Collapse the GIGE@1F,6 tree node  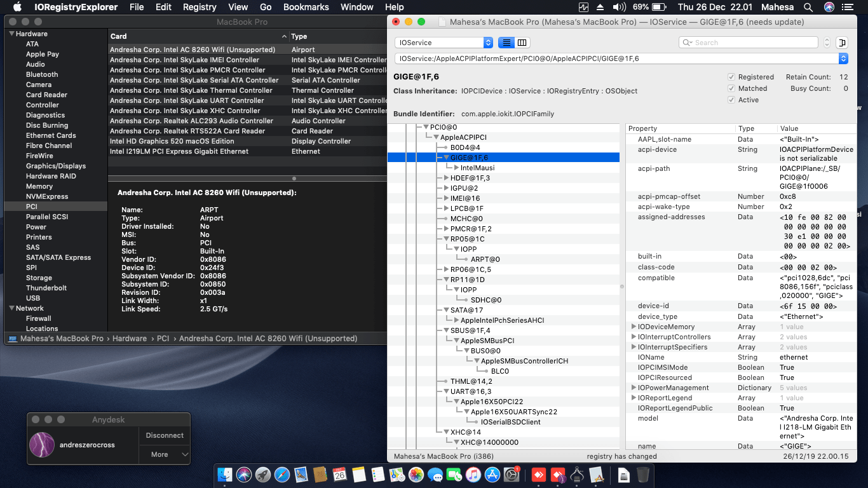(446, 158)
